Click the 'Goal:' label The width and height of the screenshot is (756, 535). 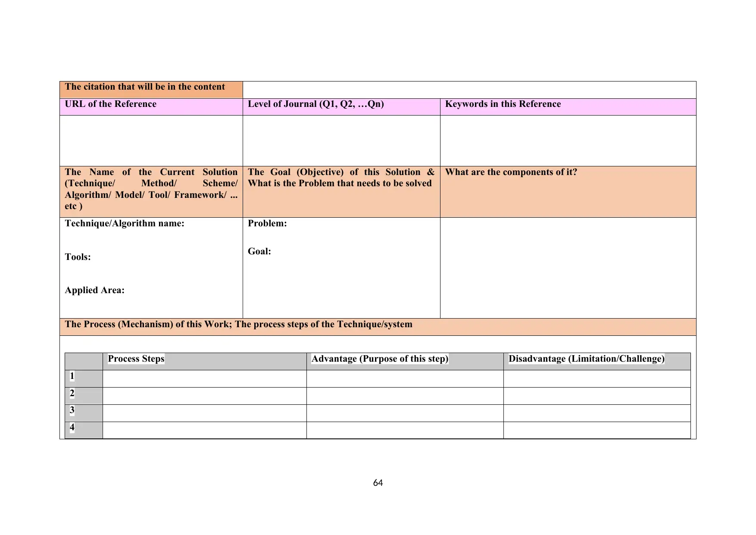259,251
